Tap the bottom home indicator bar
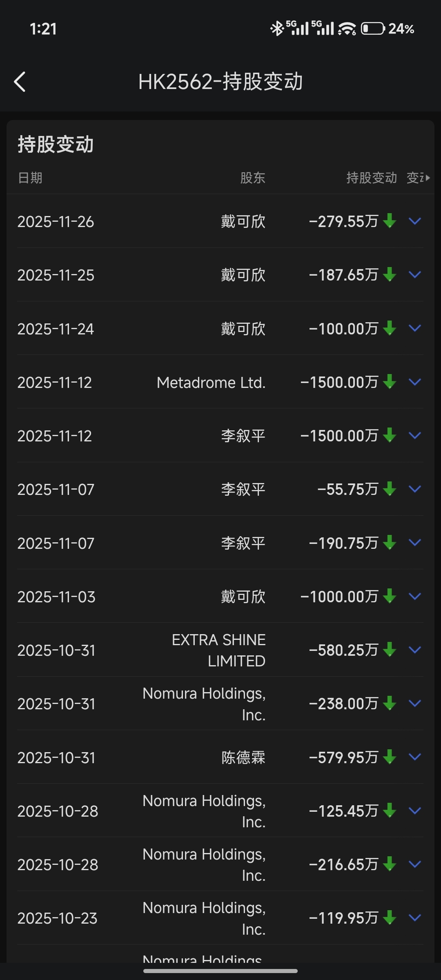Screen dimensions: 441x980 pyautogui.click(x=220, y=971)
